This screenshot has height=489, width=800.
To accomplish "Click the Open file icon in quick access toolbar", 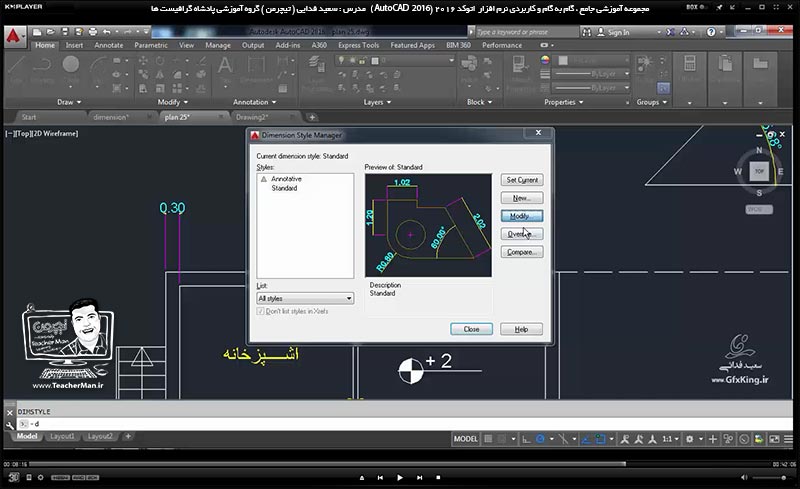I will coord(51,32).
